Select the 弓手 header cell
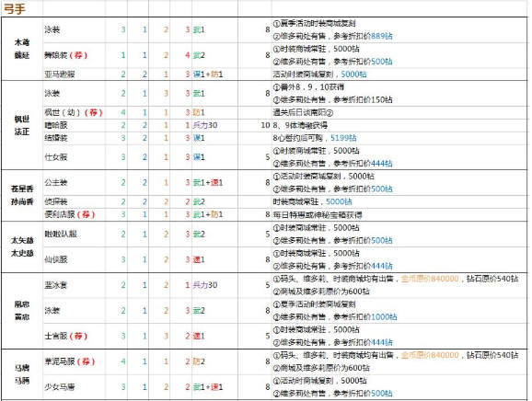The image size is (532, 401). (22, 8)
